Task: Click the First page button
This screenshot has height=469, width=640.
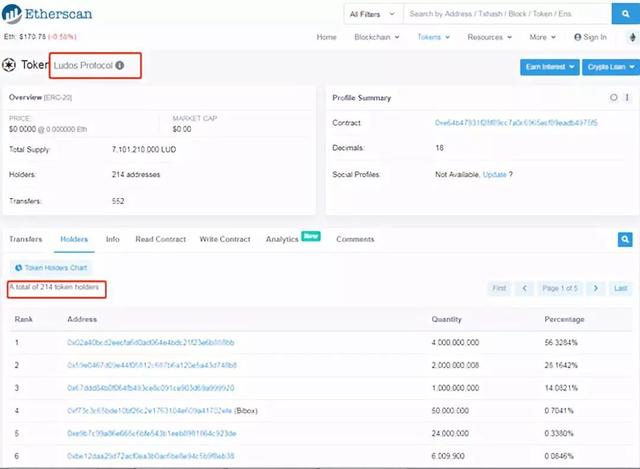Action: tap(499, 288)
